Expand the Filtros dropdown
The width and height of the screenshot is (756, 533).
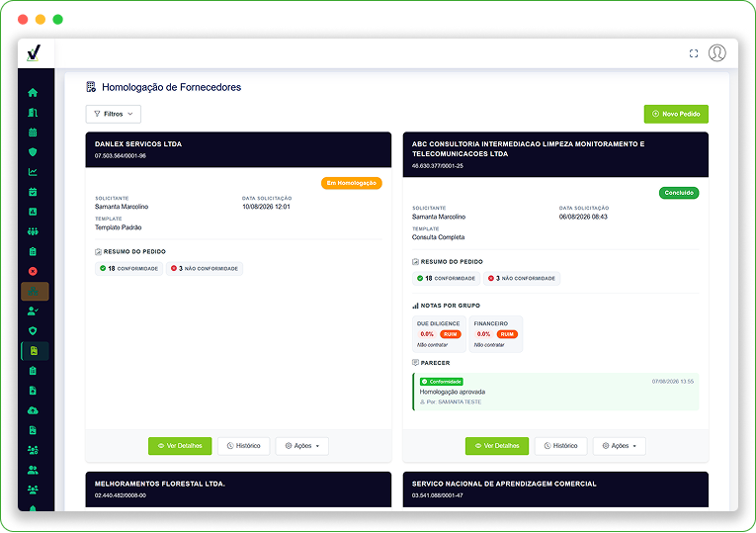click(114, 114)
